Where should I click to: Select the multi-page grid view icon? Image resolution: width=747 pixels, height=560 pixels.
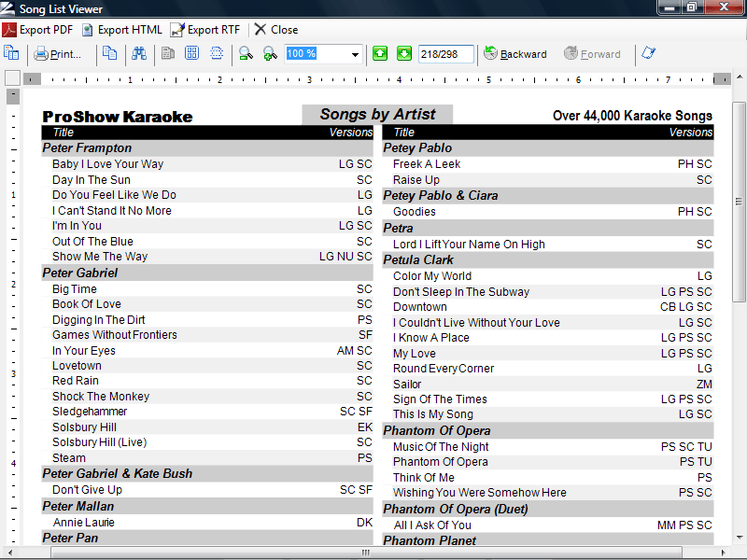point(191,54)
